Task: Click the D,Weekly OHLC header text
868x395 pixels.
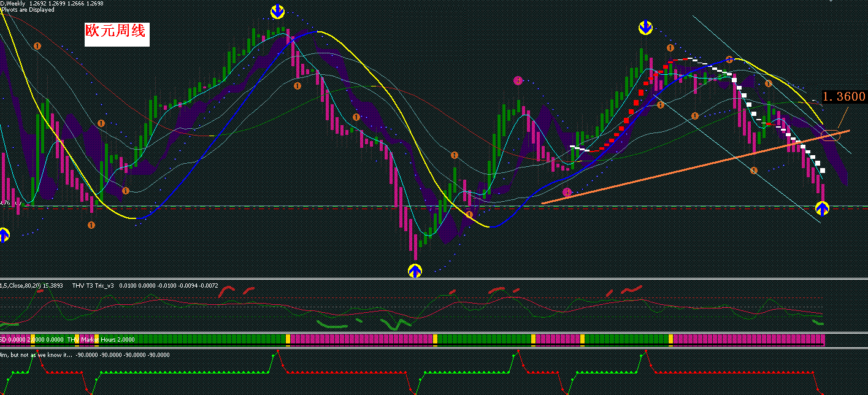Action: click(x=52, y=4)
